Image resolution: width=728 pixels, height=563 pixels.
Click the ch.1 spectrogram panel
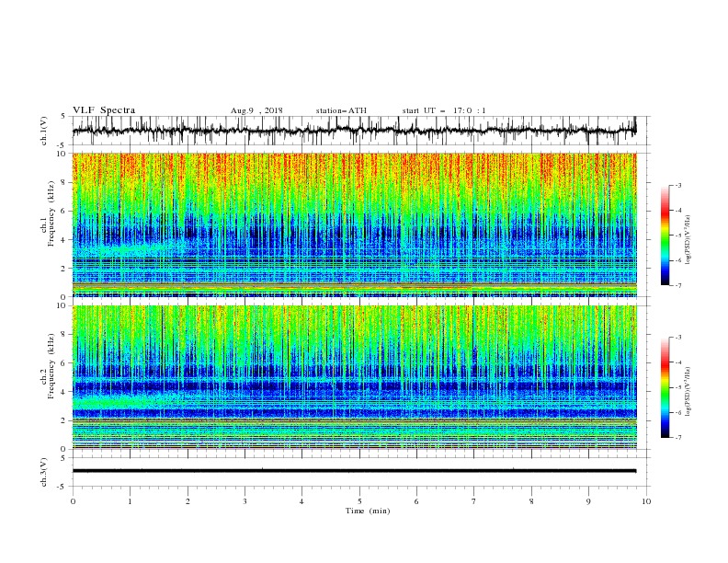click(354, 224)
